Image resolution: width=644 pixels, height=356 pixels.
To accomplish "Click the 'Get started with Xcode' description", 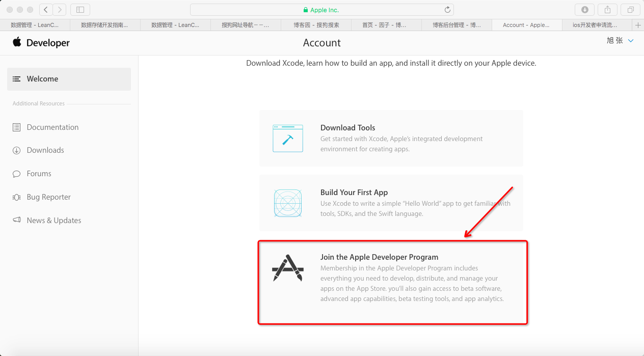I will 401,144.
